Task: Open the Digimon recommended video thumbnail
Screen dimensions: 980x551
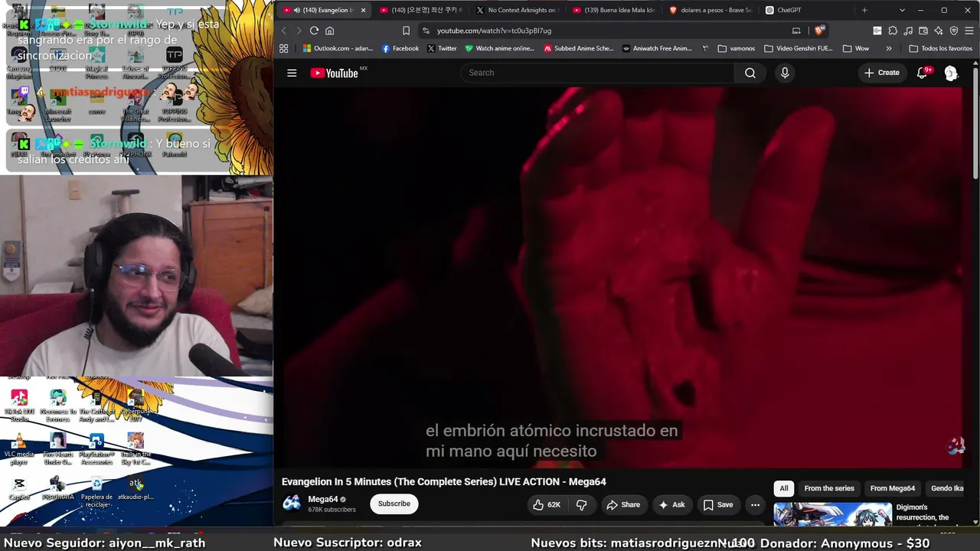Action: pyautogui.click(x=833, y=514)
